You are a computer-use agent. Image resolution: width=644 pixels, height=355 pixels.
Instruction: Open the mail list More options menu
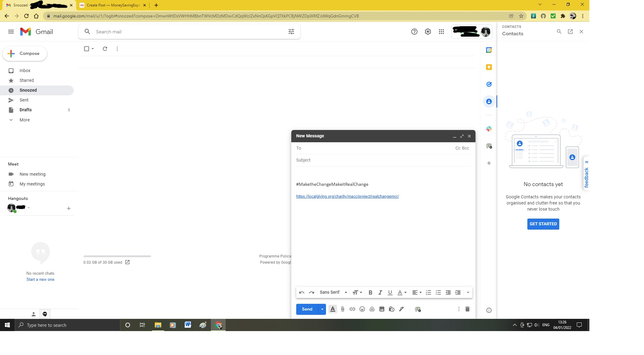(117, 49)
